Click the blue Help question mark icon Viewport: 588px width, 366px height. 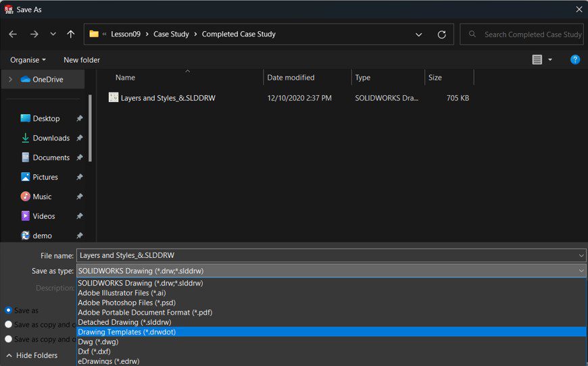tap(575, 60)
